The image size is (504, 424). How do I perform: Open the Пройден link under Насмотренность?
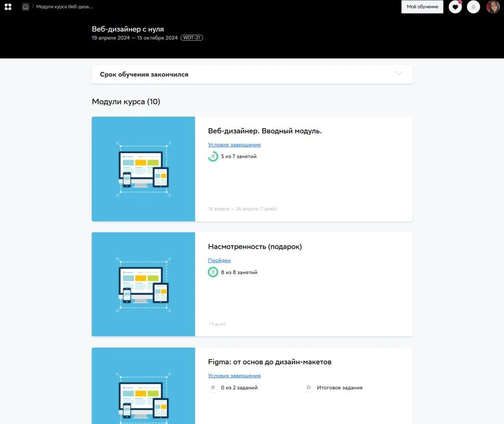219,260
